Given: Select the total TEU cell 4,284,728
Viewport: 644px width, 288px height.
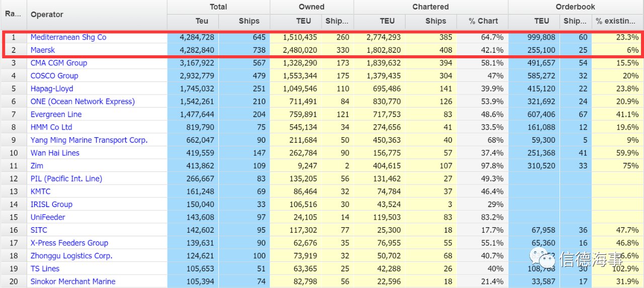Looking at the screenshot, I should coord(193,37).
